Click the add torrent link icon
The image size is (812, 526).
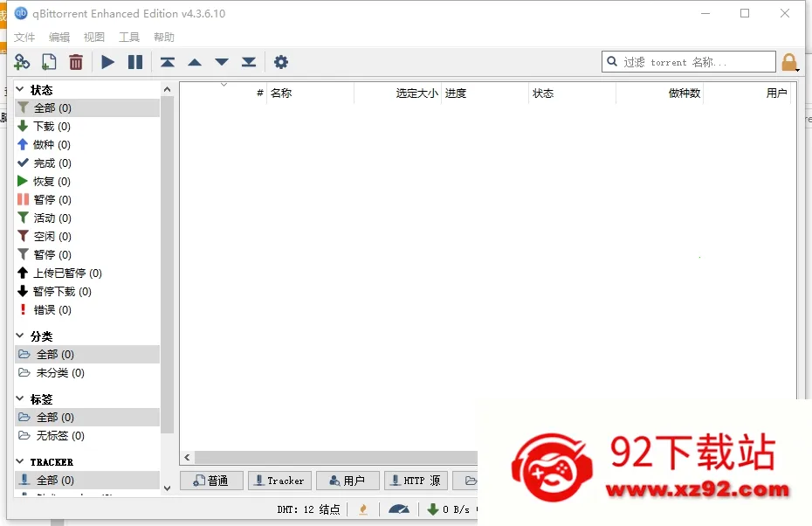22,62
